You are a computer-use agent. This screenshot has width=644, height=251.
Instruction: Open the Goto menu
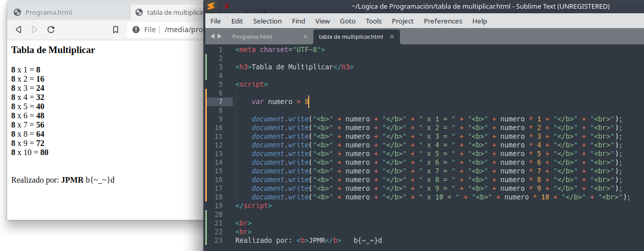(347, 21)
